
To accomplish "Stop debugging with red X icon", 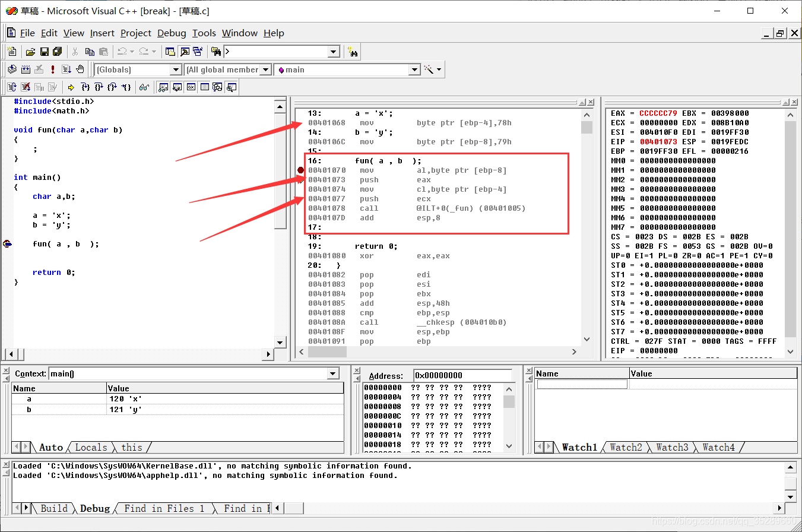I will tap(26, 87).
